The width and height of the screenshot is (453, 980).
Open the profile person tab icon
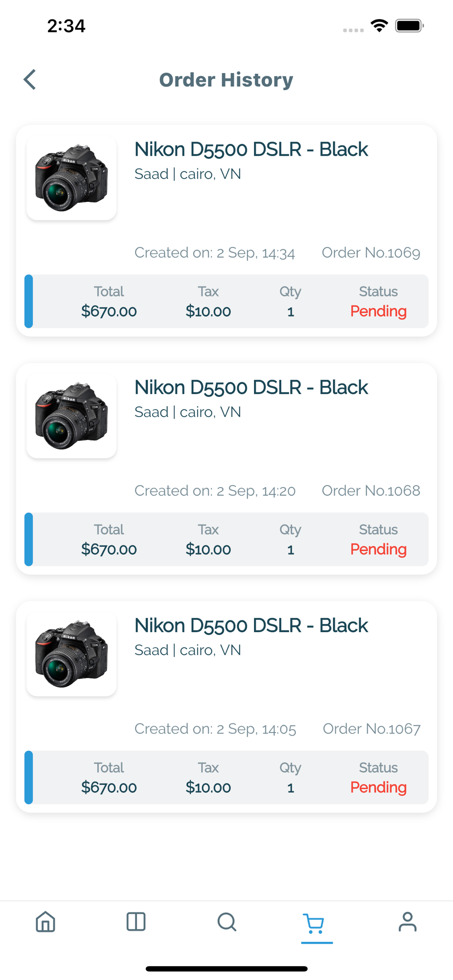pos(407,922)
